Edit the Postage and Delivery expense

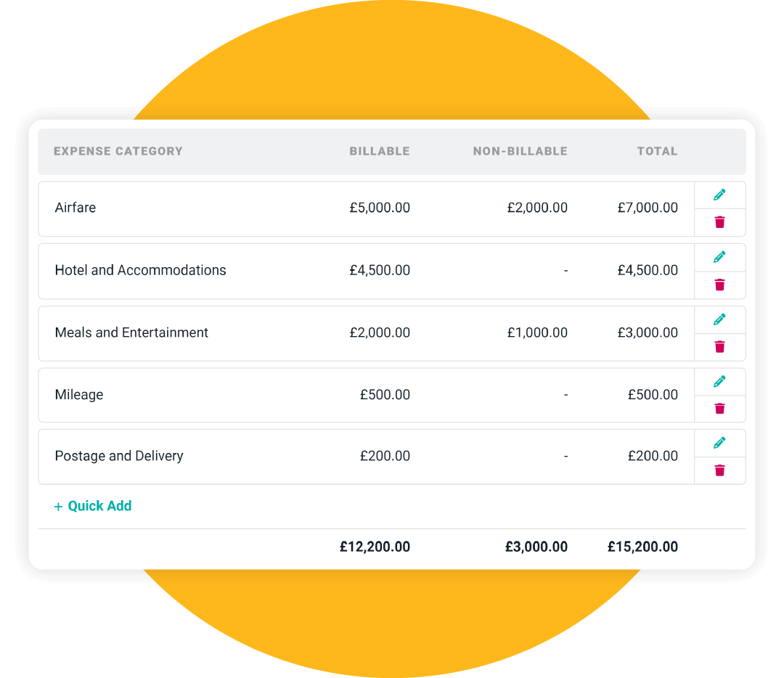[719, 443]
